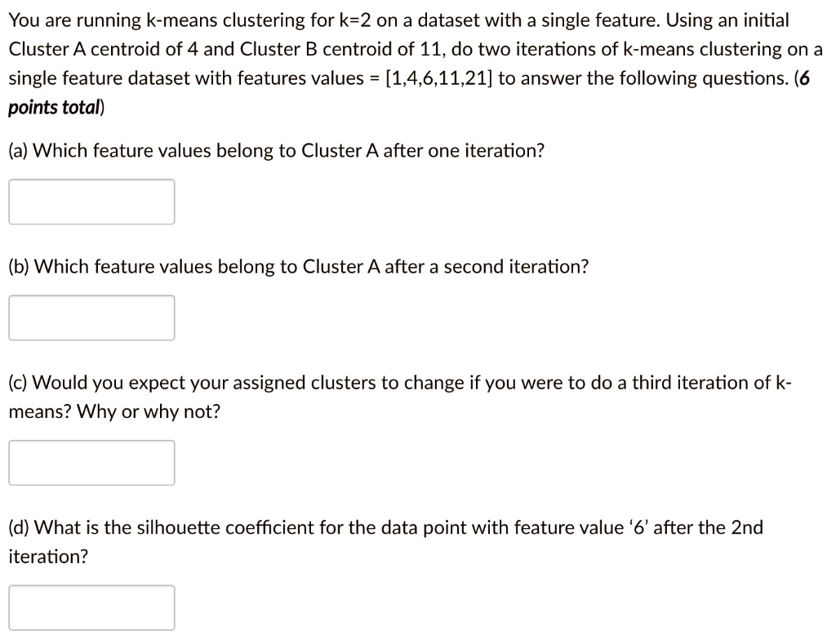The height and width of the screenshot is (644, 836).
Task: Click the word 'iteration?' ending question (d)
Action: click(x=48, y=557)
